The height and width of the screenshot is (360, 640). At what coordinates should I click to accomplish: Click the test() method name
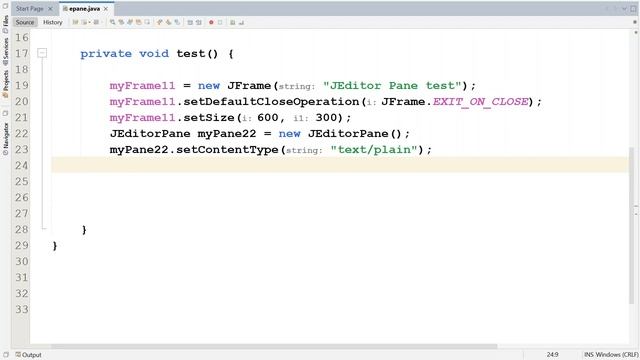pyautogui.click(x=190, y=53)
